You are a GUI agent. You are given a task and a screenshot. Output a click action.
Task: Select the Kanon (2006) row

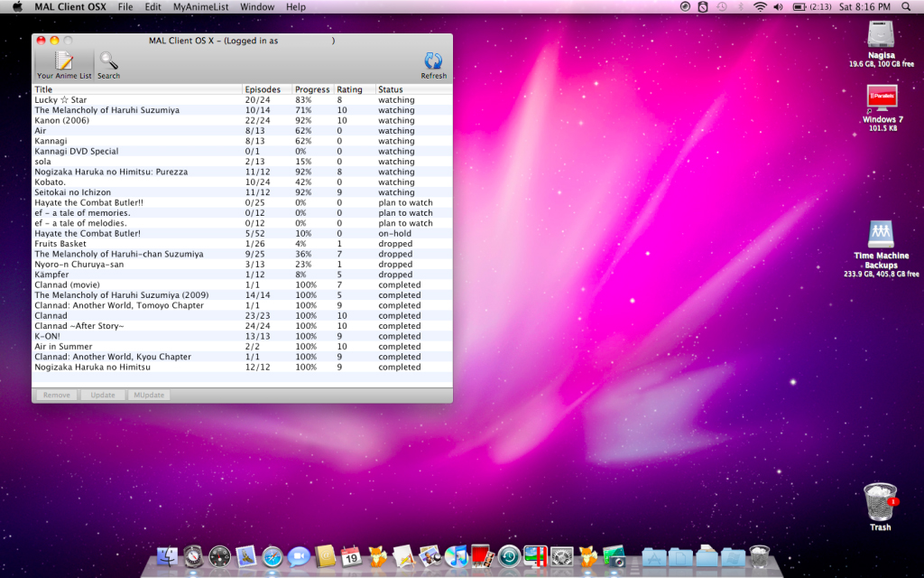(x=242, y=120)
